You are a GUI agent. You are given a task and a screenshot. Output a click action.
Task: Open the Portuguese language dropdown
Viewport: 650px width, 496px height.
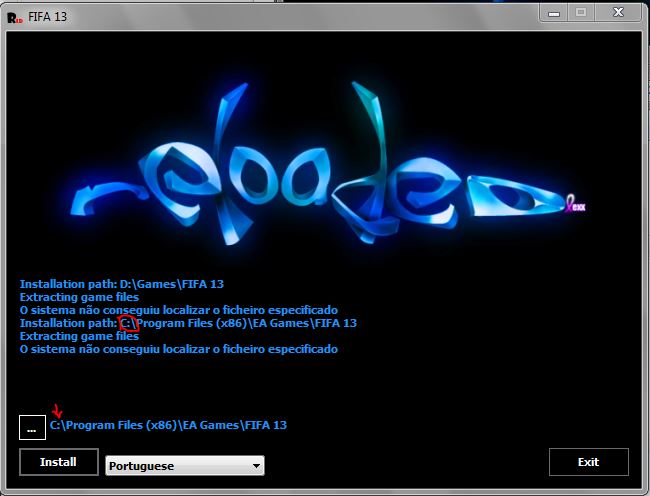point(184,466)
